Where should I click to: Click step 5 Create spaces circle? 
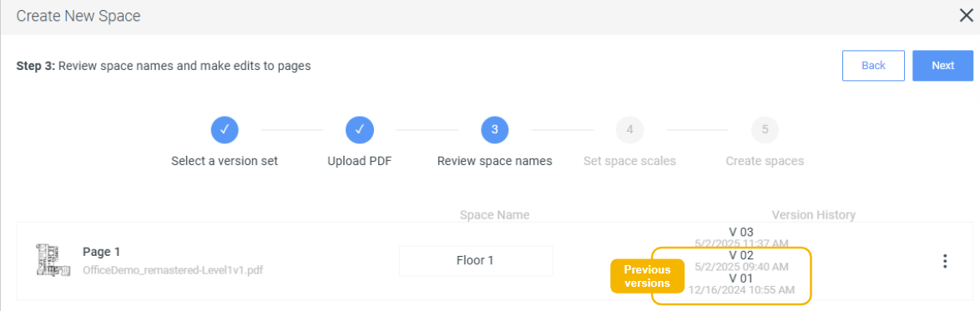[765, 130]
